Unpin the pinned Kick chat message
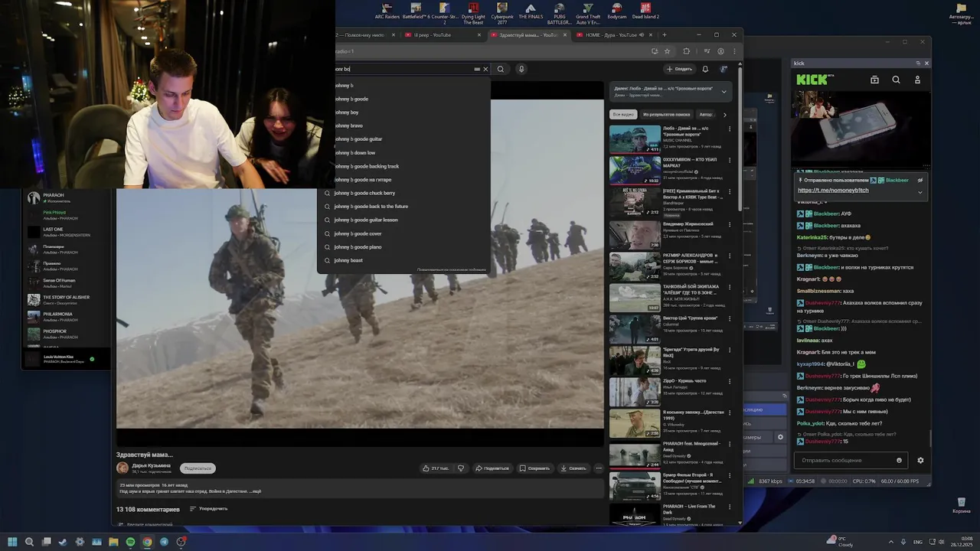980x551 pixels. (920, 181)
